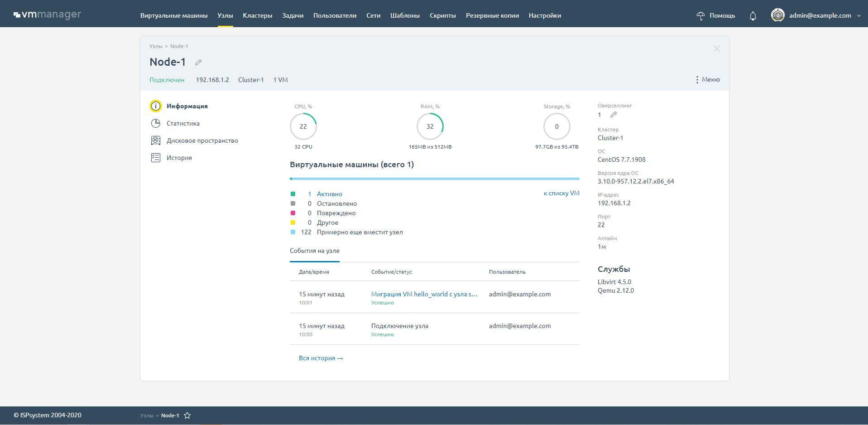Edit overselling value with pencil icon
868x425 pixels.
[x=614, y=115]
